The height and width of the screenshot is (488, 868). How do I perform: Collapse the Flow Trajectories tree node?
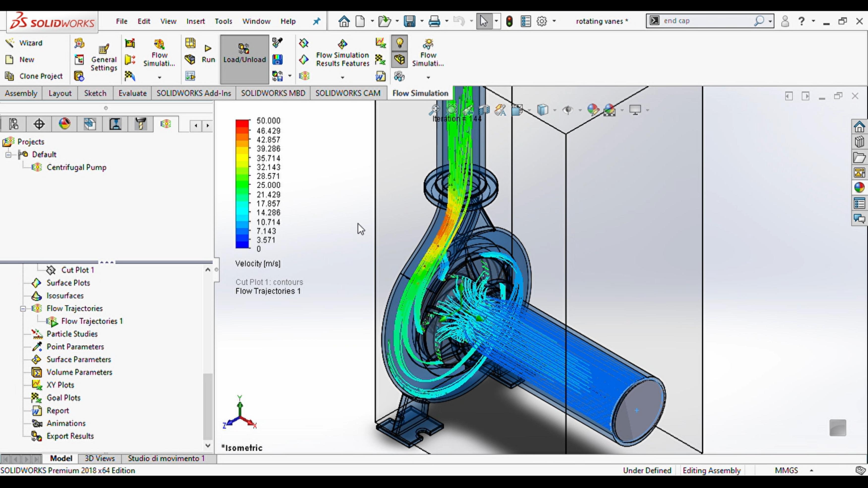[x=23, y=308]
